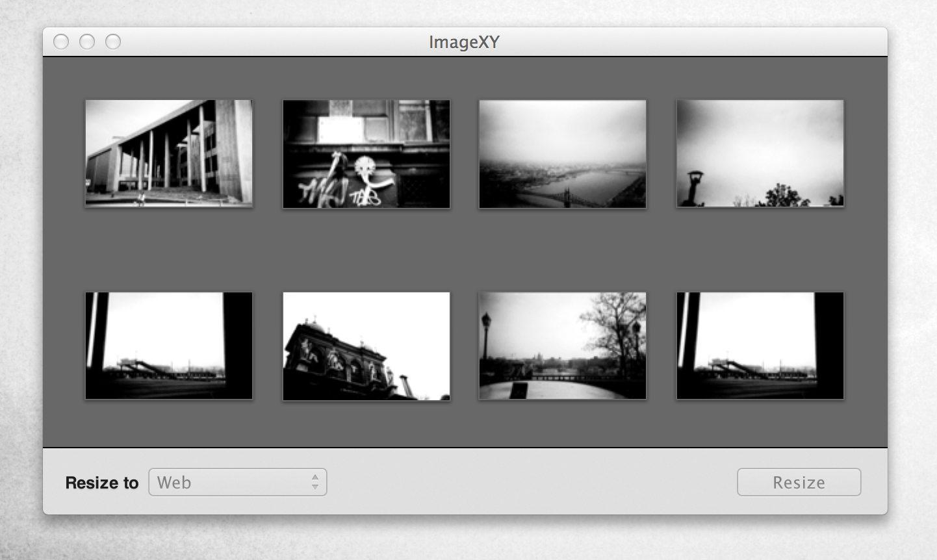
Task: Pick the foggy river and bridge aerial photo
Action: pos(563,153)
